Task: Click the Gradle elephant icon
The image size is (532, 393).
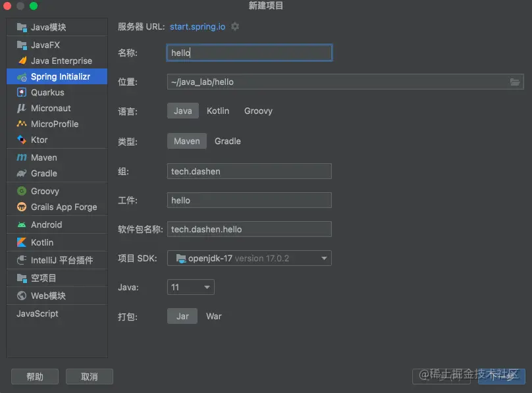Action: [22, 173]
